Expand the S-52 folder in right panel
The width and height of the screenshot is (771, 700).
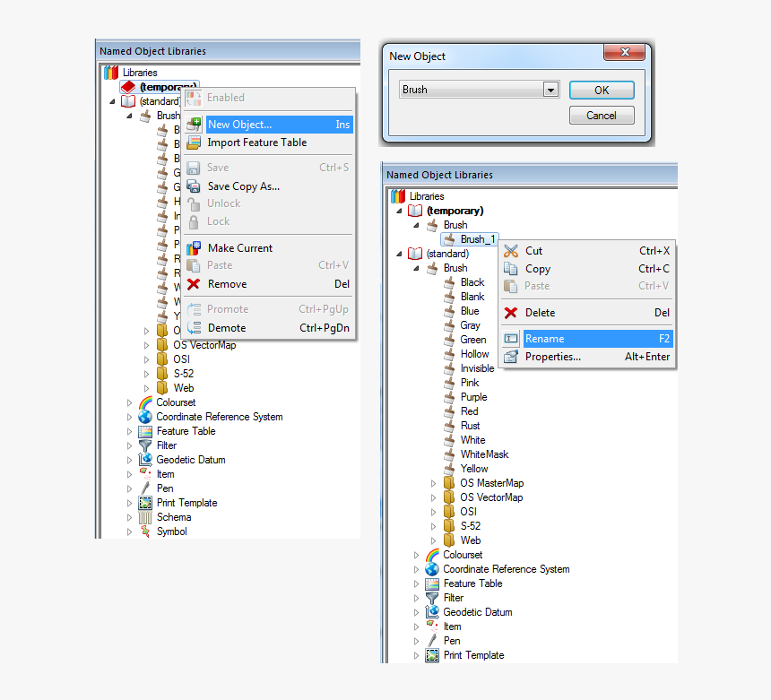tap(433, 526)
